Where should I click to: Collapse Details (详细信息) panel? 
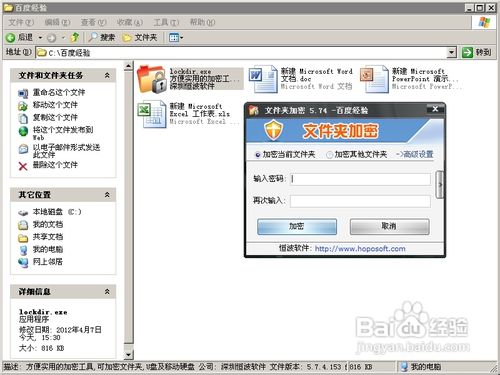pyautogui.click(x=107, y=292)
